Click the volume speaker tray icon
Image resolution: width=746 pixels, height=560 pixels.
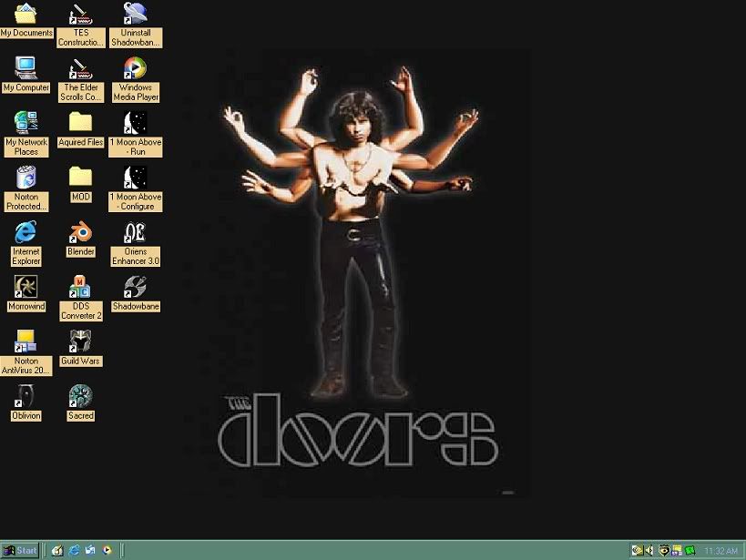(649, 551)
